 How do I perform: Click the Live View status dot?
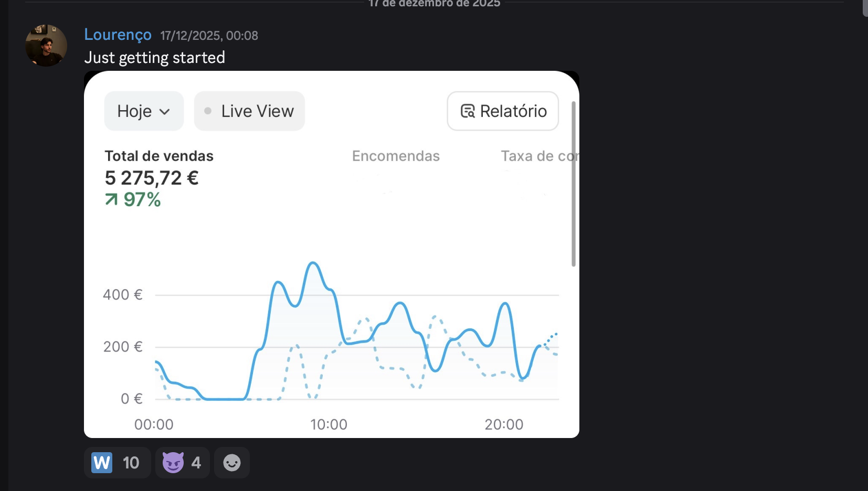(x=208, y=111)
